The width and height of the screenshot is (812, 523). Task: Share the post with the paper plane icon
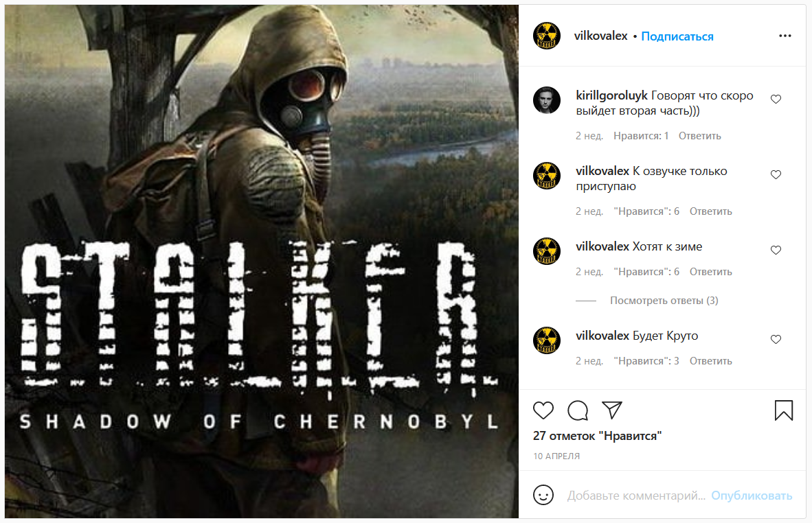[x=611, y=410]
